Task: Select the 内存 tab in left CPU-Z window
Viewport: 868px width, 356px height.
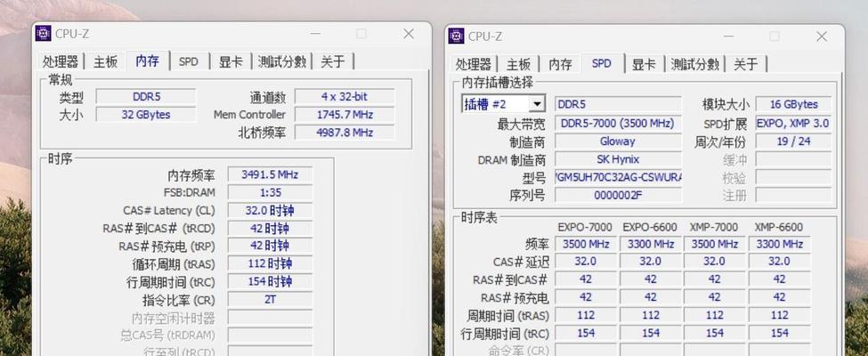Action: point(147,61)
